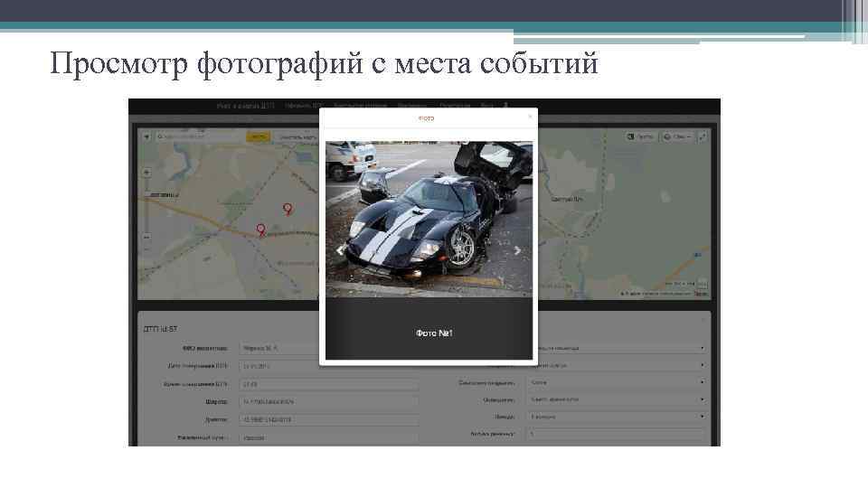Expand the map to fullscreen
868x488 pixels.
coord(702,136)
